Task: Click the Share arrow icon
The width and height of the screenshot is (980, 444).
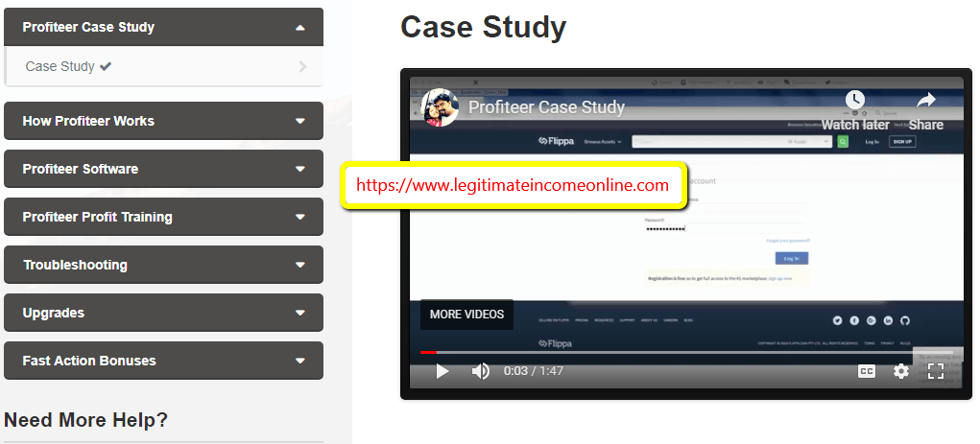Action: click(926, 100)
